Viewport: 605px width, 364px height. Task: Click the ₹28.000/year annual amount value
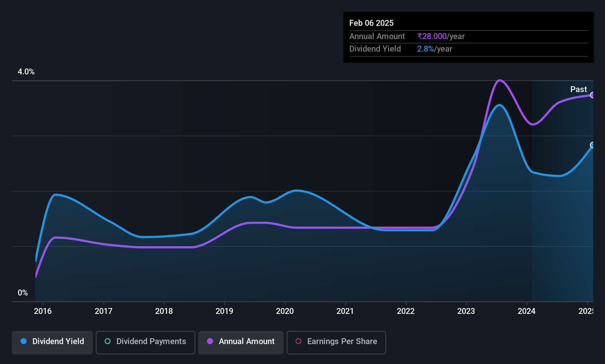[x=441, y=36]
